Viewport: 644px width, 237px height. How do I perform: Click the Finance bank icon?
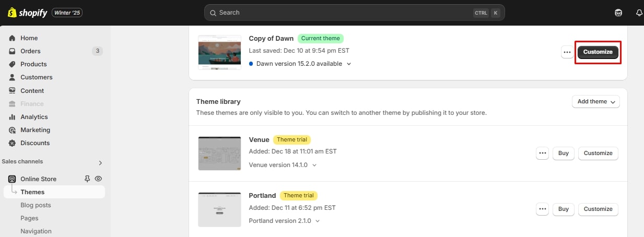pyautogui.click(x=12, y=104)
